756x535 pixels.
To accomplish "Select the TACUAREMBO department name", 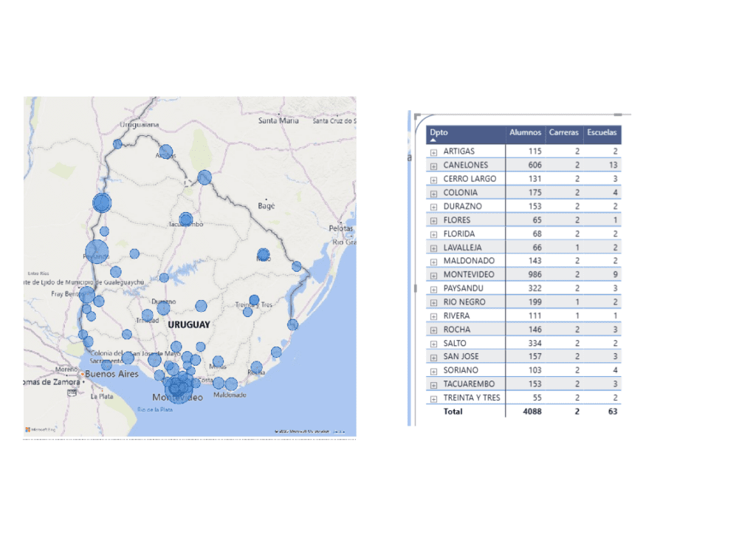I will pos(469,384).
